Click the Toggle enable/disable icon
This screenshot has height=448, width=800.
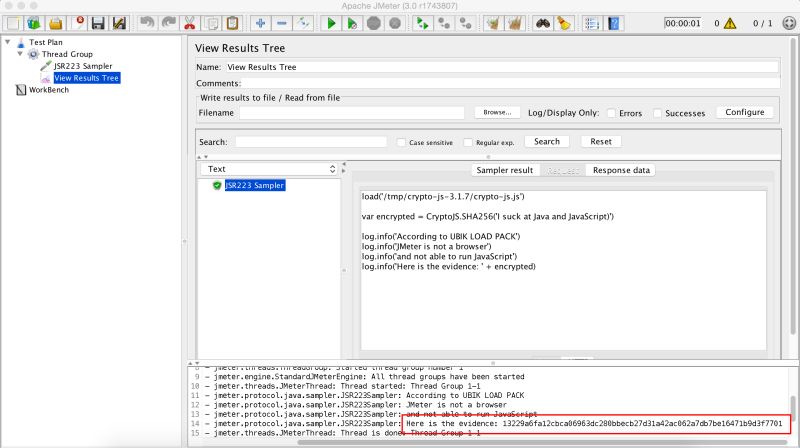(303, 23)
